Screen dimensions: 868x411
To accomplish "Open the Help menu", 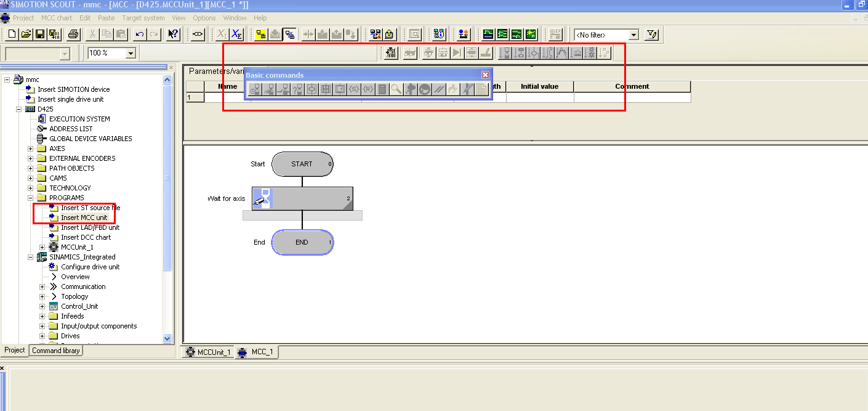I will 260,18.
